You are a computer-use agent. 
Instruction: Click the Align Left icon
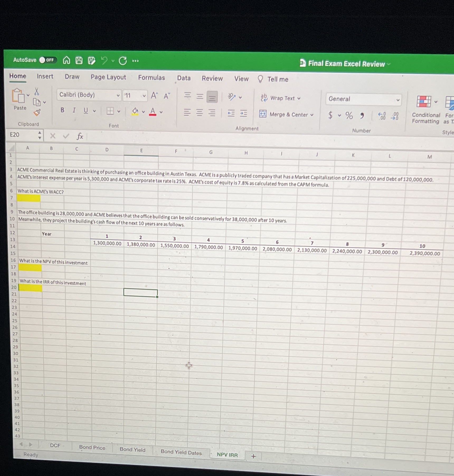coord(187,113)
